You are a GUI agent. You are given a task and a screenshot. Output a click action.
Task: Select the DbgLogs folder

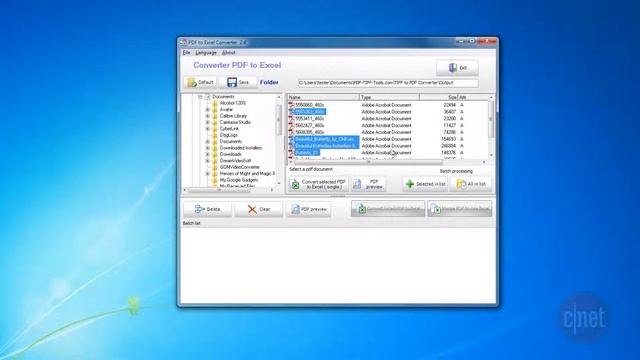(x=229, y=135)
